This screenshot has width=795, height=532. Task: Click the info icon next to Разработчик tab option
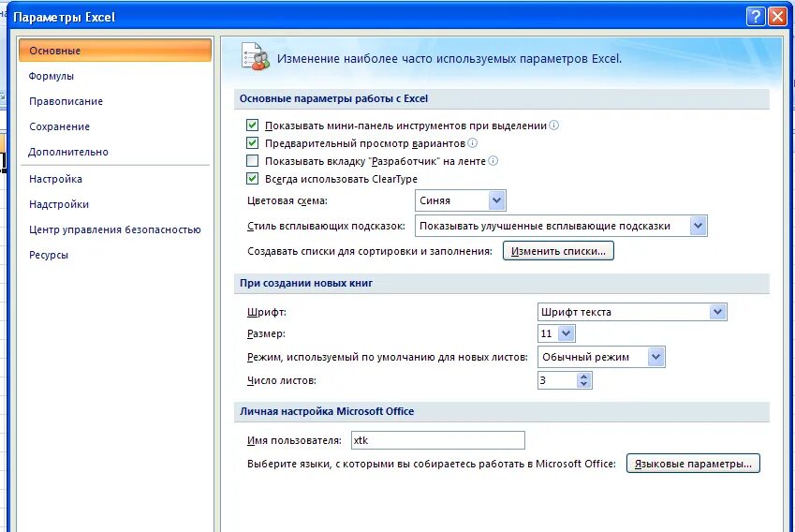tap(493, 161)
